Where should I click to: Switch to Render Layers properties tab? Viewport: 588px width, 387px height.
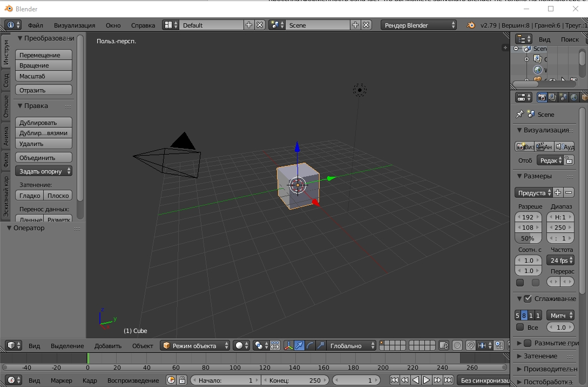(552, 98)
